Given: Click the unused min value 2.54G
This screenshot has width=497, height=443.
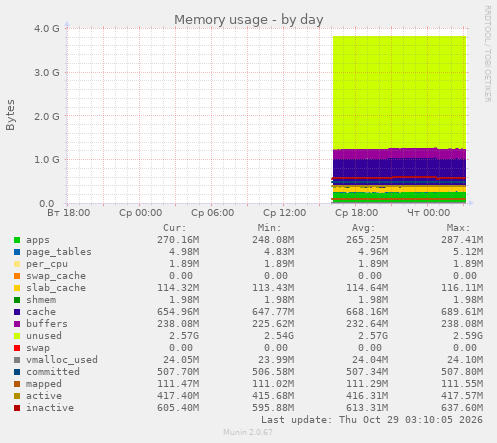Looking at the screenshot, I should tap(279, 336).
